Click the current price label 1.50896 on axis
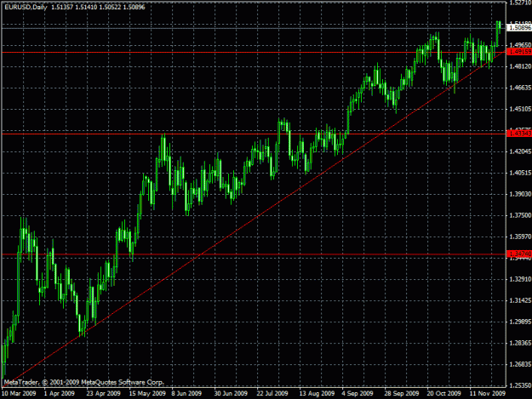 point(519,28)
